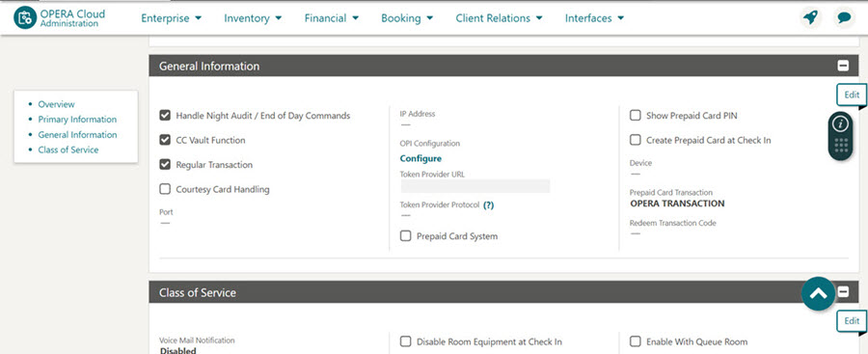Click the Configure OPI link
Screen dimensions: 868x354
[x=420, y=158]
